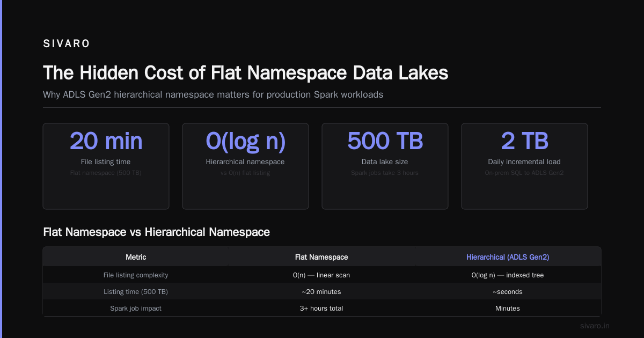Click the Hierarchical (ADLS Gen2) column header
The height and width of the screenshot is (338, 644).
[508, 257]
